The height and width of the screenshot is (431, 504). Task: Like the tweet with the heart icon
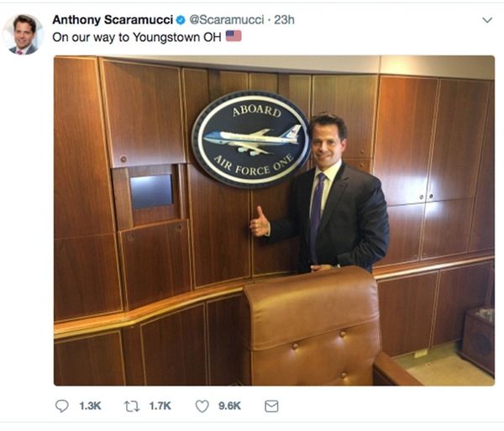pos(202,407)
